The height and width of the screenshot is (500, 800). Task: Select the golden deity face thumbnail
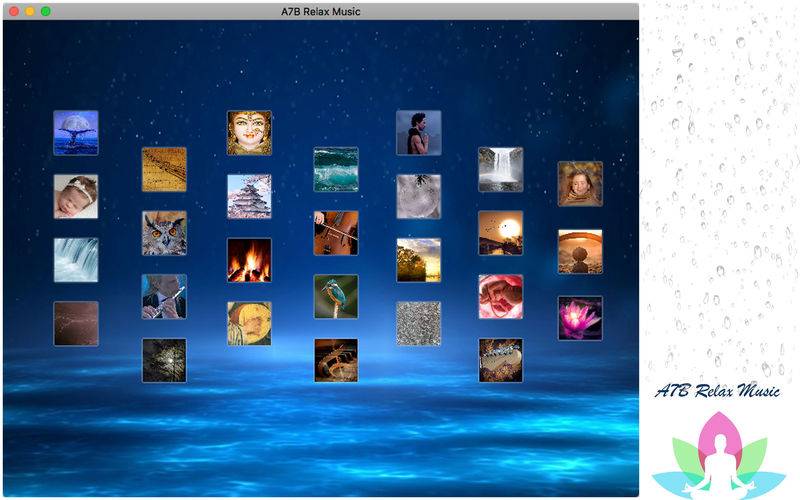[x=249, y=133]
